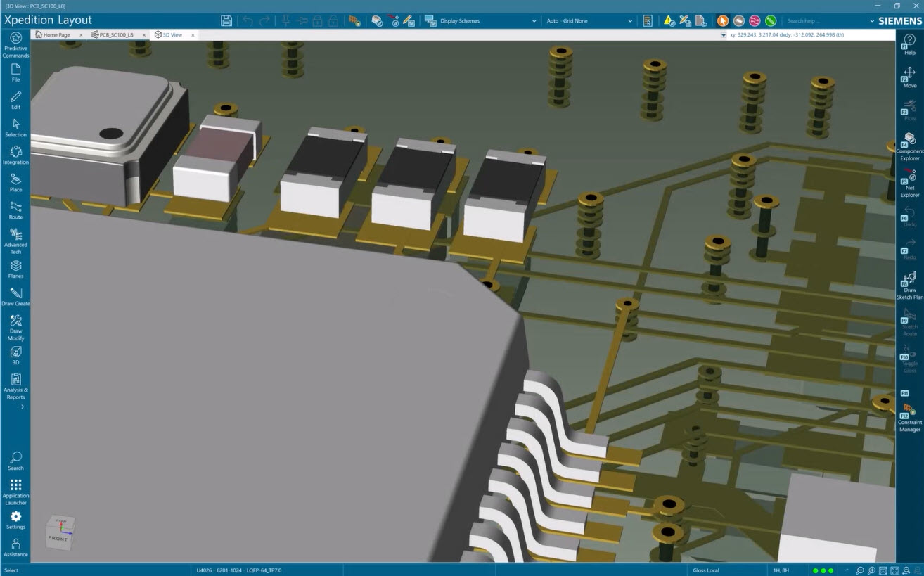Open the Auto Grid None dropdown
The width and height of the screenshot is (924, 576).
pyautogui.click(x=589, y=20)
